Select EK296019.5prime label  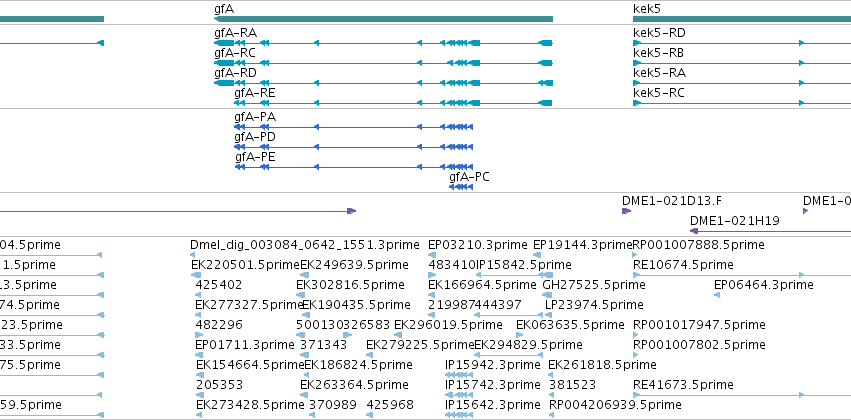pos(448,325)
